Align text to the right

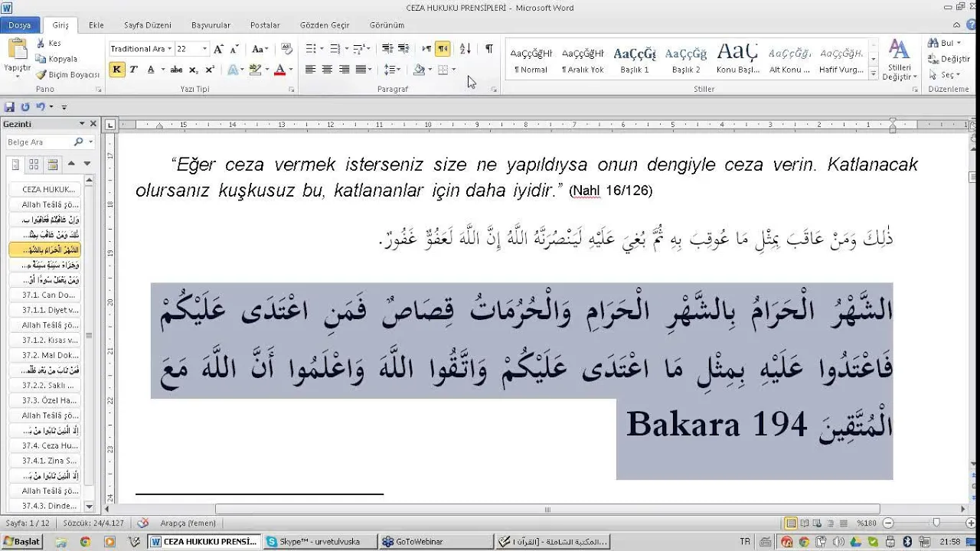pyautogui.click(x=344, y=70)
